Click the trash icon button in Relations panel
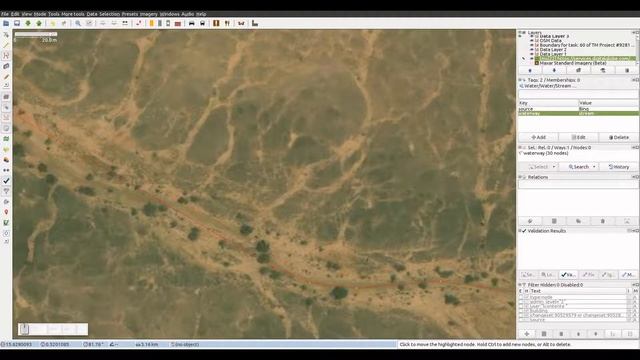Screen dimensions: 640x360 pos(602,221)
